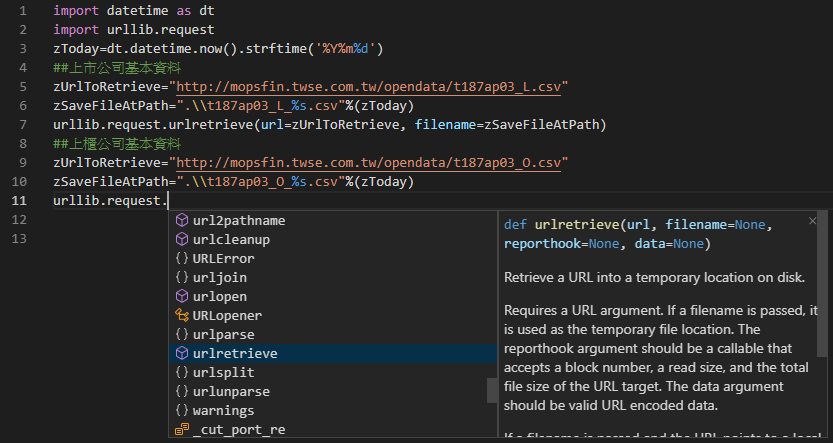This screenshot has width=833, height=443.
Task: Click zSaveFileAtPath assignment on line 10
Action: click(233, 182)
